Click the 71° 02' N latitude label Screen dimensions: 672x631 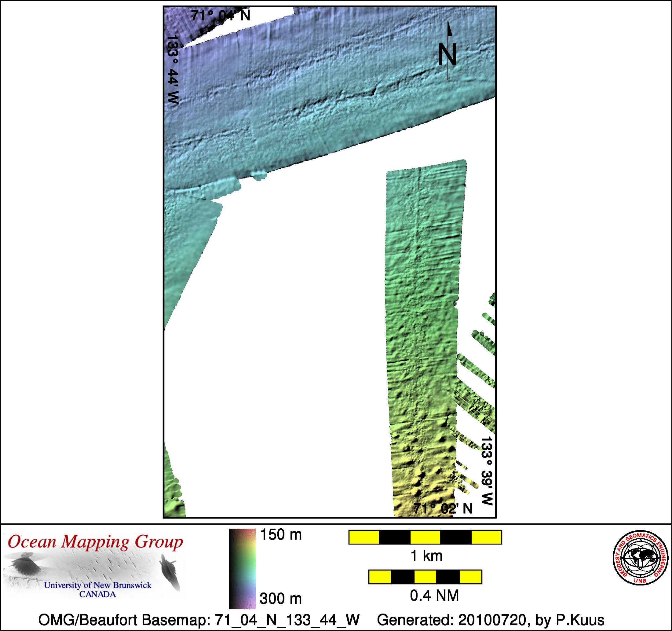point(443,508)
